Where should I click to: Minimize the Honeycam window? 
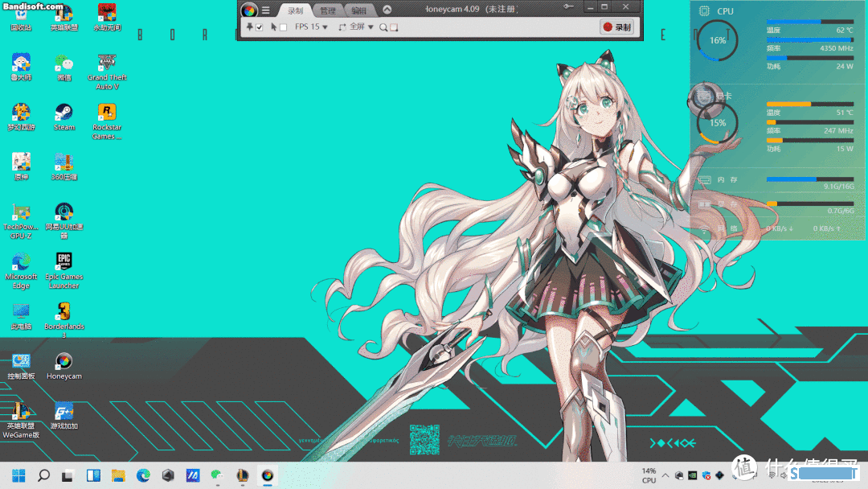coord(590,7)
